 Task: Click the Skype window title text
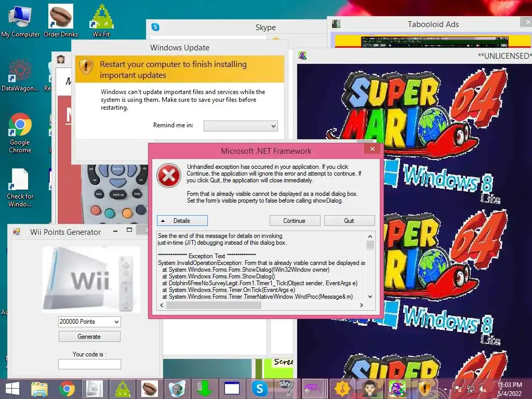(x=265, y=28)
